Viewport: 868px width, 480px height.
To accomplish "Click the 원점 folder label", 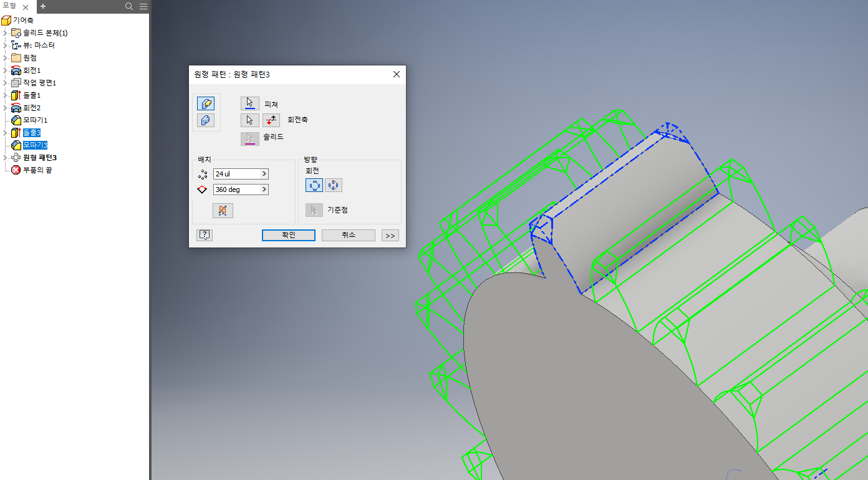I will point(30,58).
